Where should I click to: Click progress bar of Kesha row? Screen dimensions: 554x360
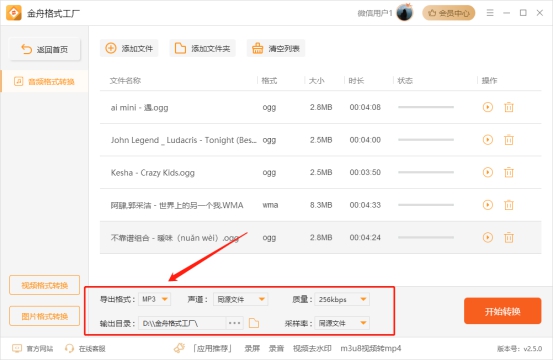coord(426,172)
